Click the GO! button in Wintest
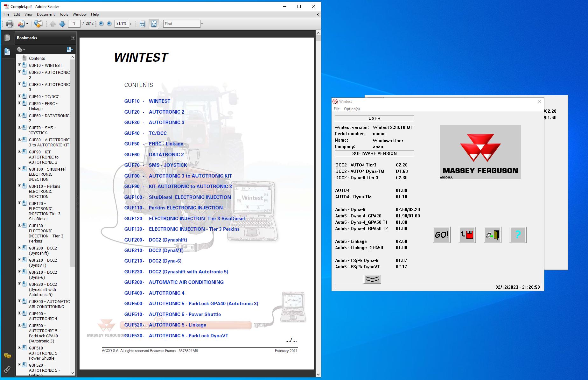 tap(442, 235)
